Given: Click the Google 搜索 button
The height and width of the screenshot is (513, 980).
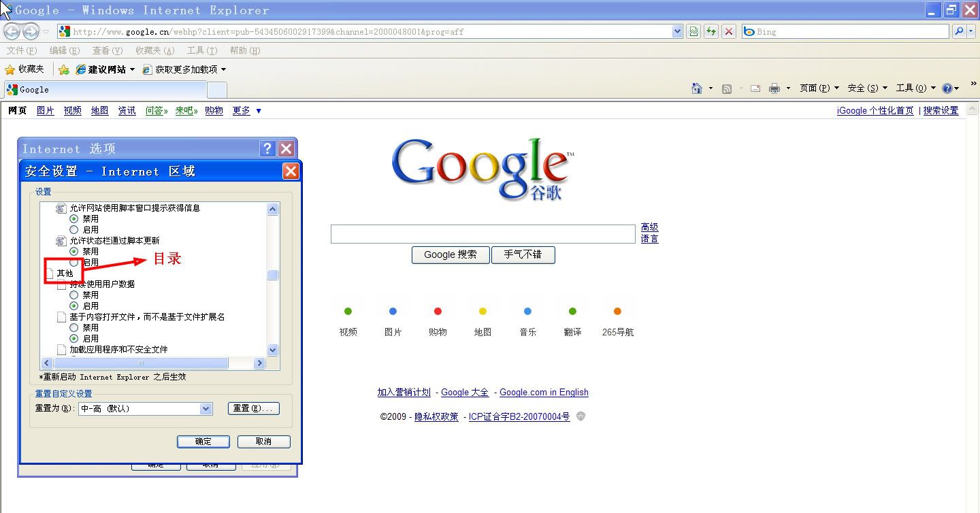Looking at the screenshot, I should click(451, 254).
